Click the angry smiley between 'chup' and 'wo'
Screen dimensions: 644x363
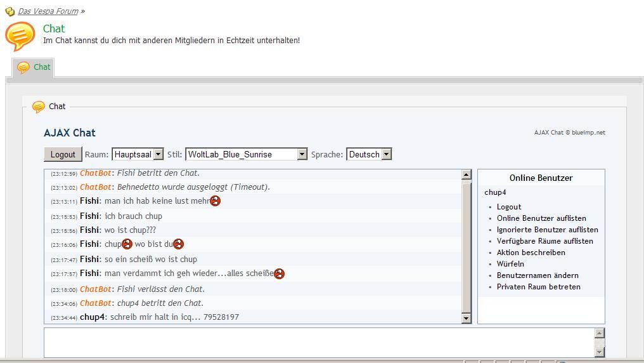coord(127,244)
